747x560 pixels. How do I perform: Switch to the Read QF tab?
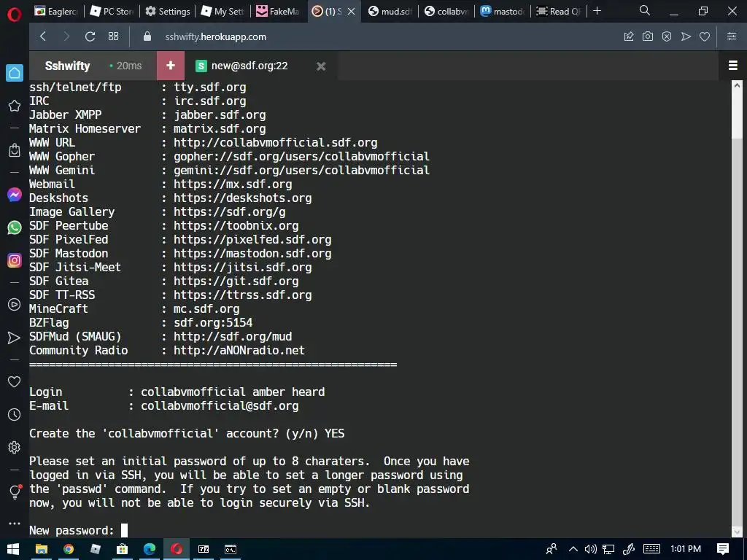558,12
